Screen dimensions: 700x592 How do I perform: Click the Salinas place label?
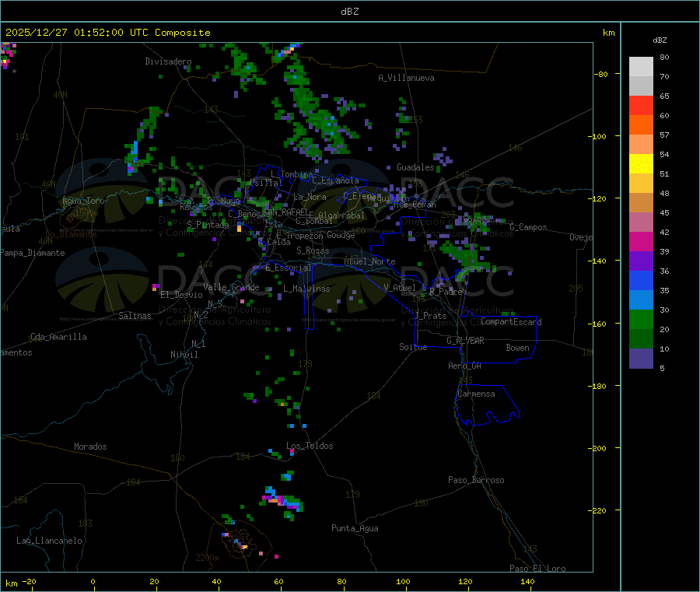(x=135, y=316)
